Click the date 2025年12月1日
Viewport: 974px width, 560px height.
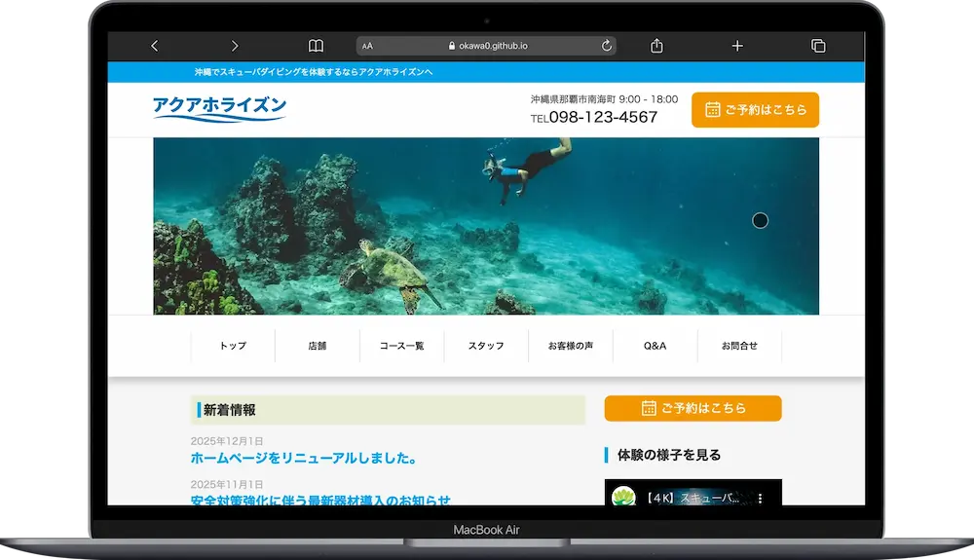(x=227, y=441)
